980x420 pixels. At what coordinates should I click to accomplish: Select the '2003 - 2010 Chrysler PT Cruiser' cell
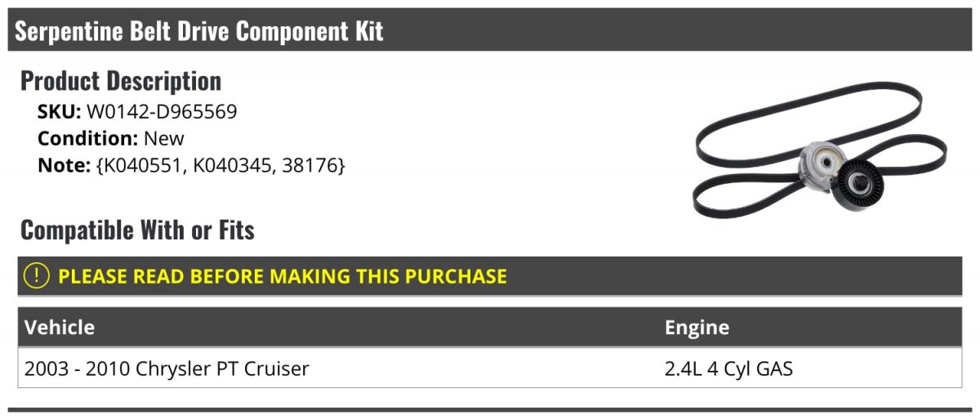click(x=167, y=369)
